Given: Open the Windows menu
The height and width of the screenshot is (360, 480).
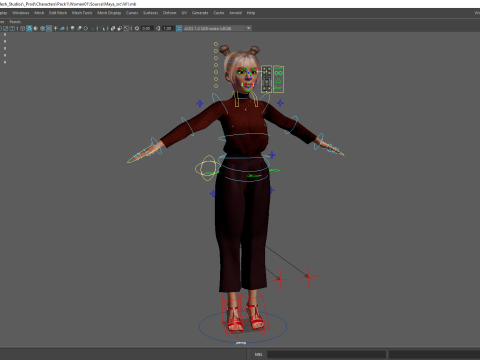Looking at the screenshot, I should (20, 13).
